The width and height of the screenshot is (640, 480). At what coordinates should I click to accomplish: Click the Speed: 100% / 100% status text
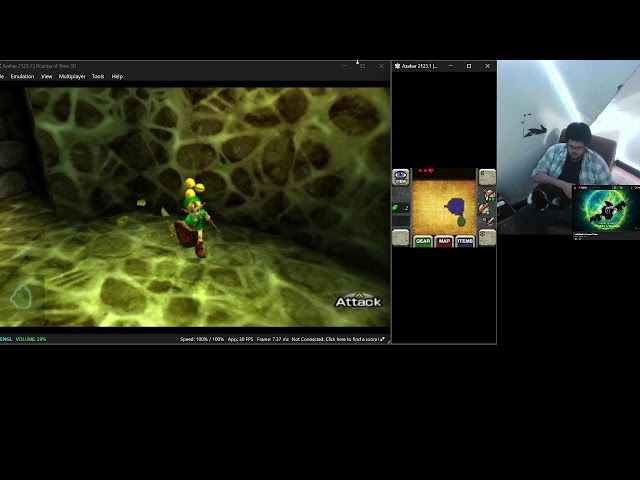[202, 339]
